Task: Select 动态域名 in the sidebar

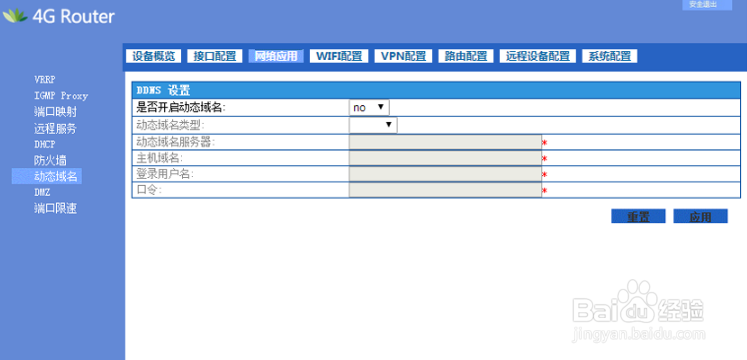Action: (47, 176)
